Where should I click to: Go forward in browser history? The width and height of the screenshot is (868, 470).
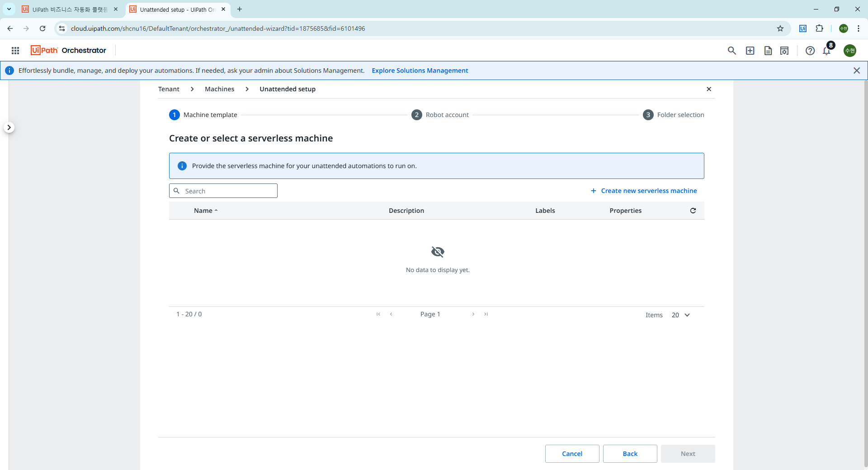point(26,28)
